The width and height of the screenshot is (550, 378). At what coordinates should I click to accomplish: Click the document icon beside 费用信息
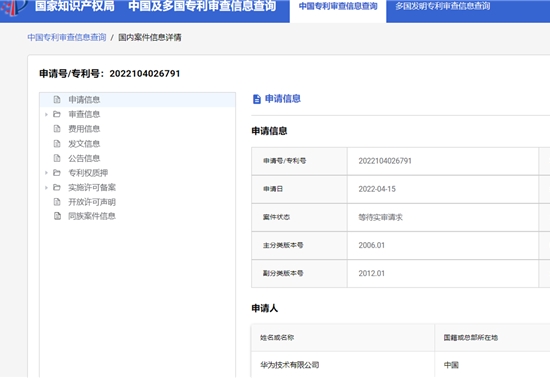(x=57, y=129)
